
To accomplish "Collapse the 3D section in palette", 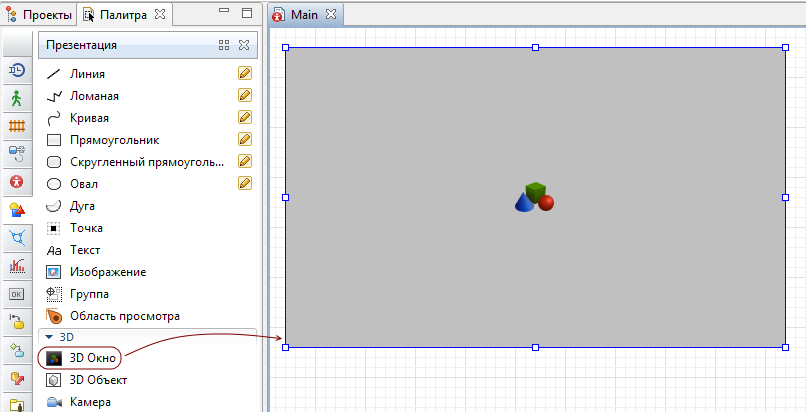I will [x=49, y=338].
